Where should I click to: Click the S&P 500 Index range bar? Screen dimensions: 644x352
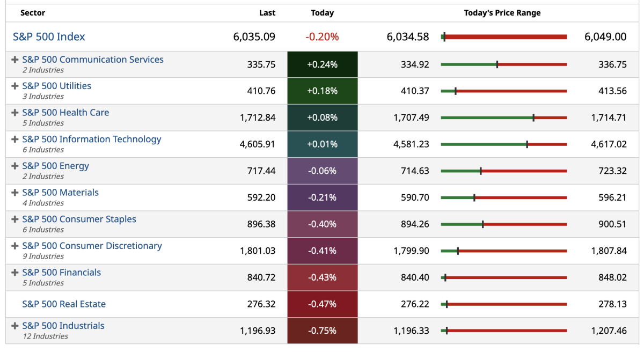point(503,37)
